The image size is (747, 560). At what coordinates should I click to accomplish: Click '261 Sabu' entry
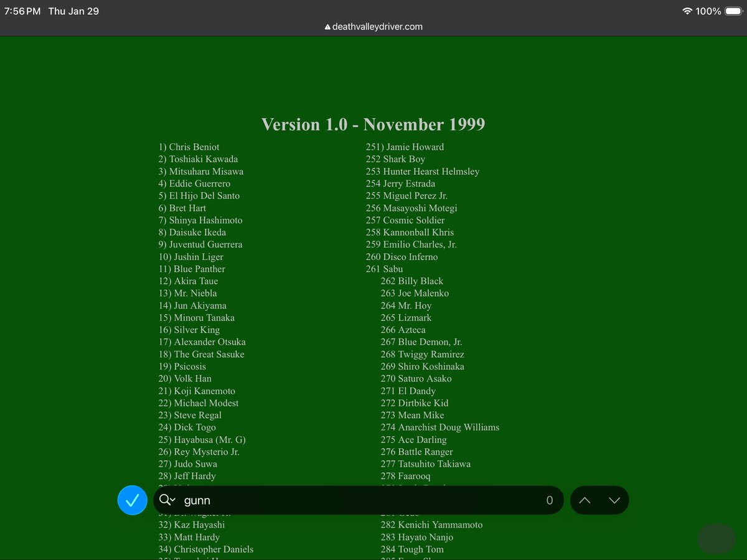coord(384,269)
